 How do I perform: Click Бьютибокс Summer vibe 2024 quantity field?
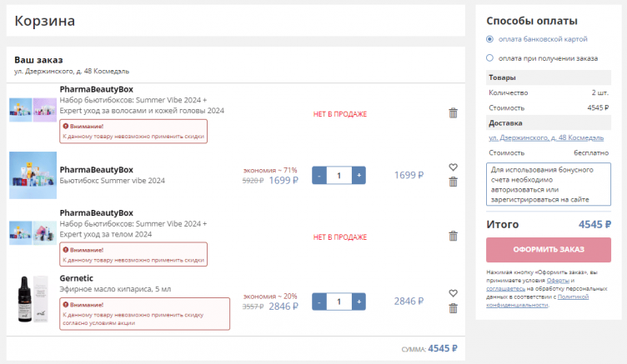tap(339, 176)
